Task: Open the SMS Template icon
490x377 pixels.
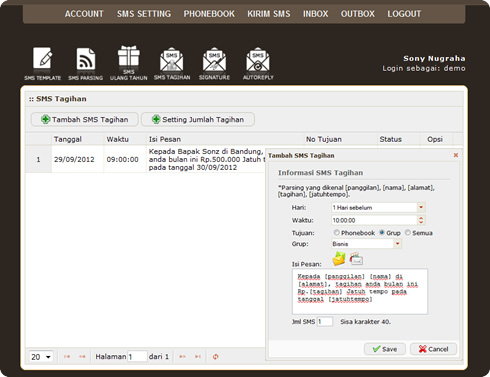Action: click(x=42, y=63)
